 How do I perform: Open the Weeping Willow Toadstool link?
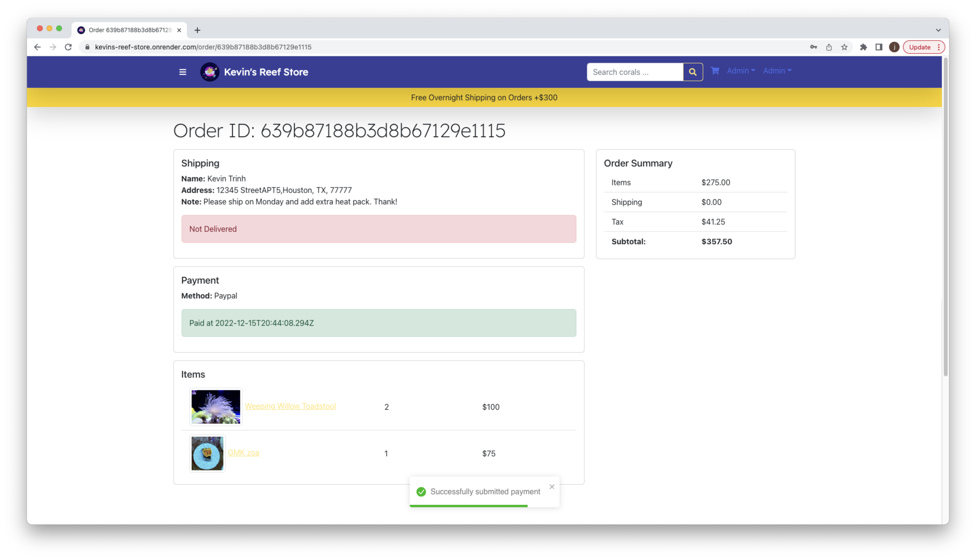tap(290, 406)
